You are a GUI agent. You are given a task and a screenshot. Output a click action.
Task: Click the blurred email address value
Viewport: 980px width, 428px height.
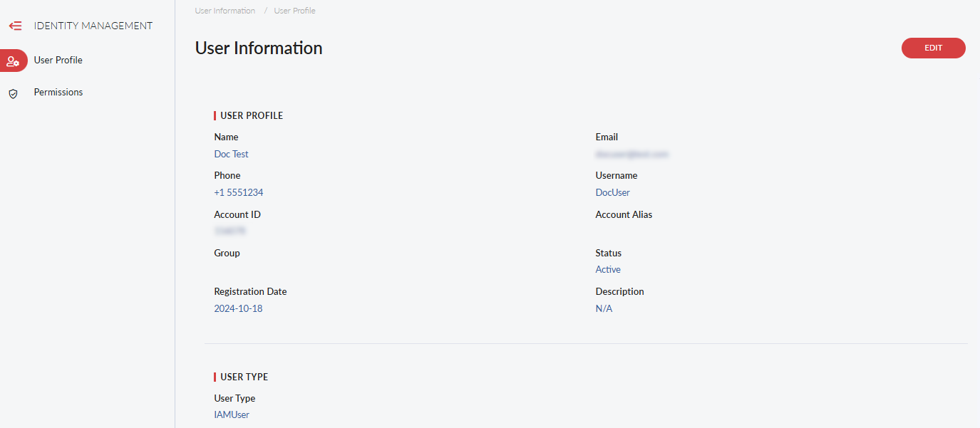[631, 154]
